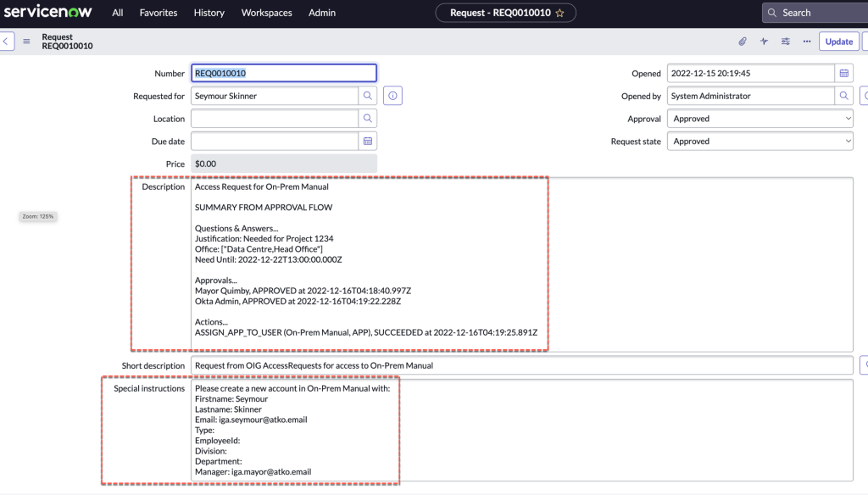Search Location with lookup icon
Screen dimensions: 868x495
pyautogui.click(x=368, y=119)
